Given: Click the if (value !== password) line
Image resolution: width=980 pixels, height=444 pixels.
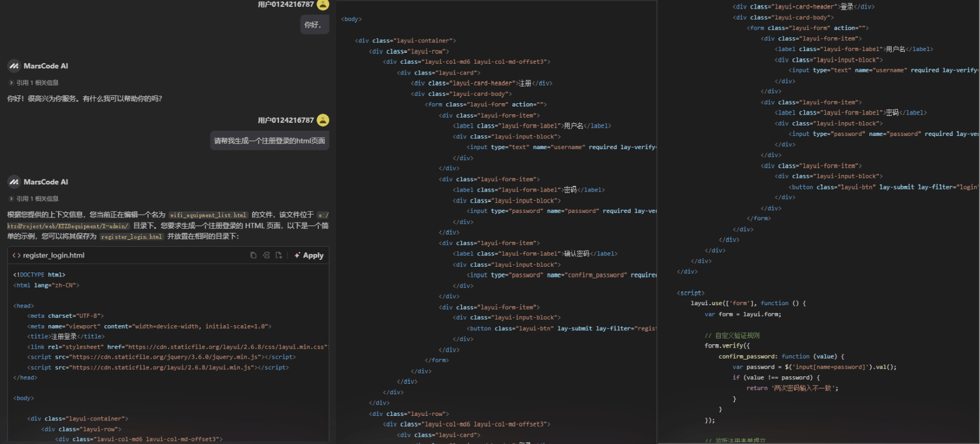Looking at the screenshot, I should (x=776, y=378).
